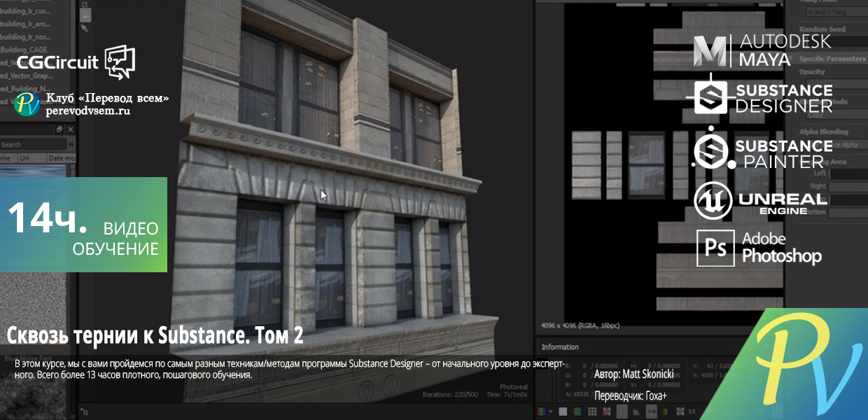Open the color channels dropdown arrow

[x=551, y=412]
